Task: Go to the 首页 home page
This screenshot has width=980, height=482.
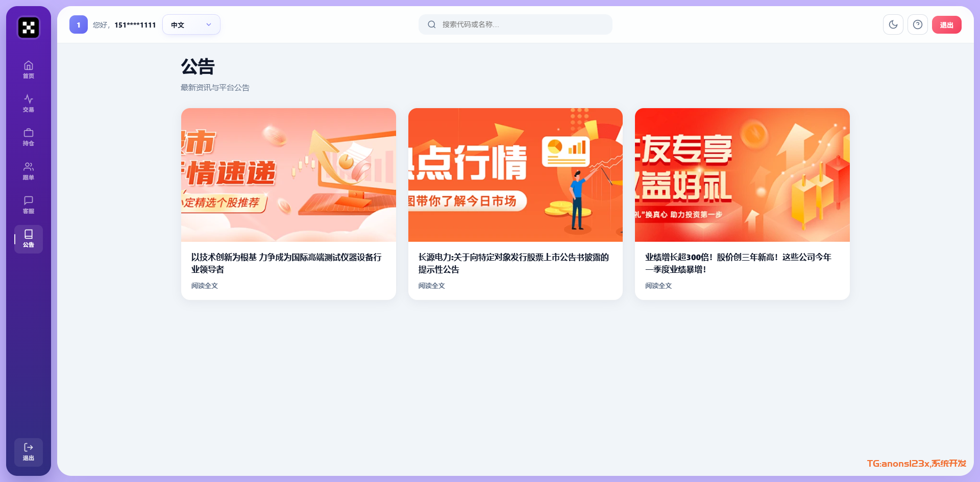Action: [29, 69]
